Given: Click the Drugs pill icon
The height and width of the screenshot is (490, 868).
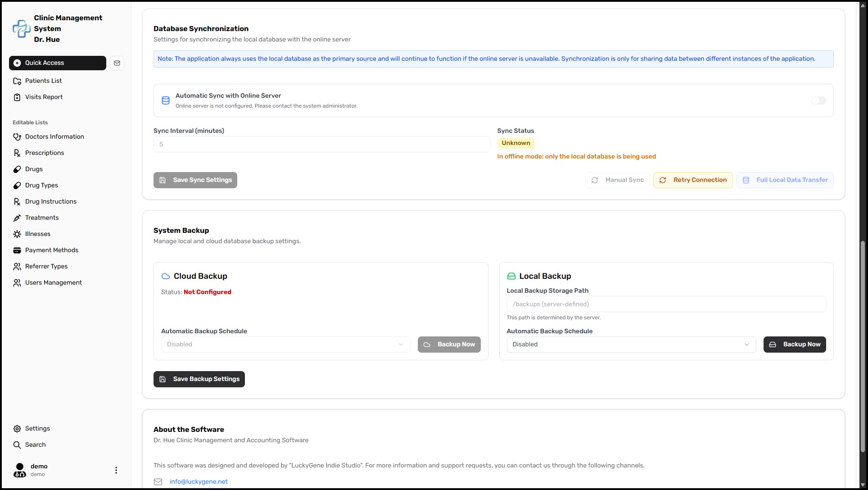Looking at the screenshot, I should (x=17, y=169).
